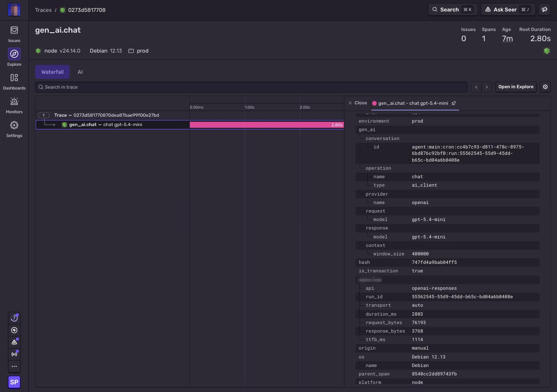Open the SP user avatar menu
Viewport: 557px width, 392px height.
14,382
